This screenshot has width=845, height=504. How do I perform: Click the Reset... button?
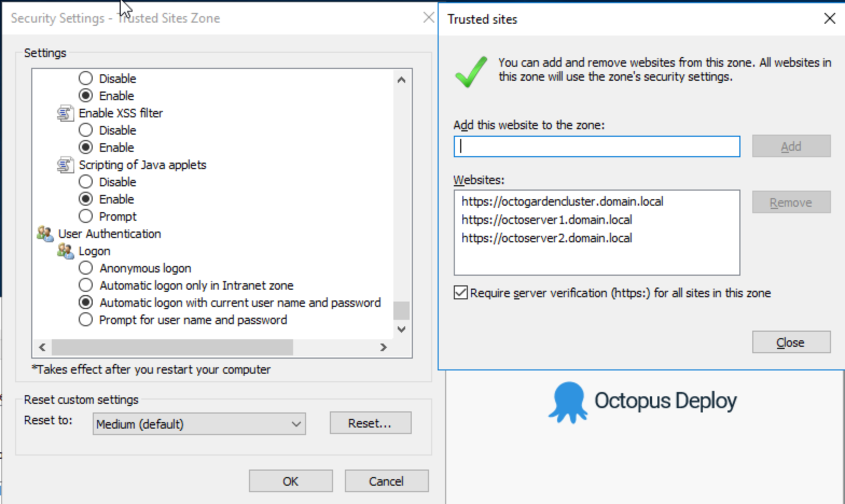[x=370, y=423]
